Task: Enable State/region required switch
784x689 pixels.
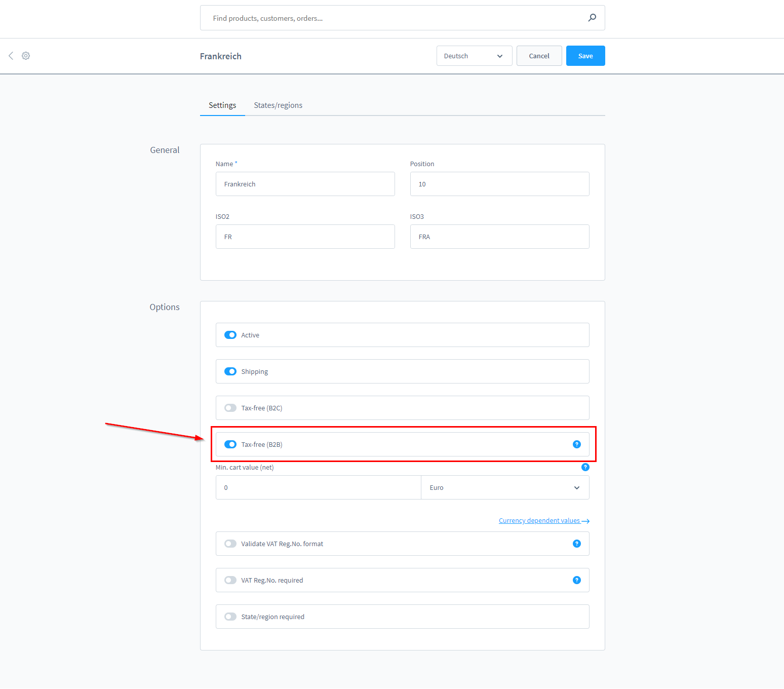Action: coord(230,617)
